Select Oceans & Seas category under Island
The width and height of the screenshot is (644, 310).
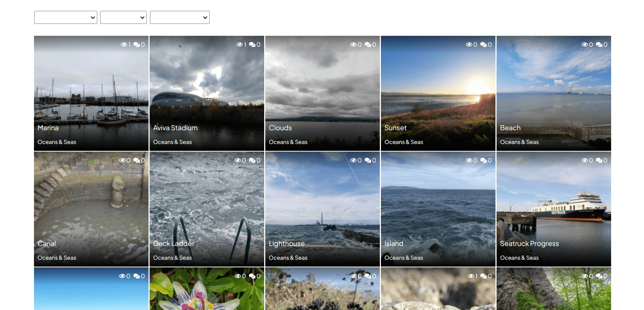tap(404, 258)
